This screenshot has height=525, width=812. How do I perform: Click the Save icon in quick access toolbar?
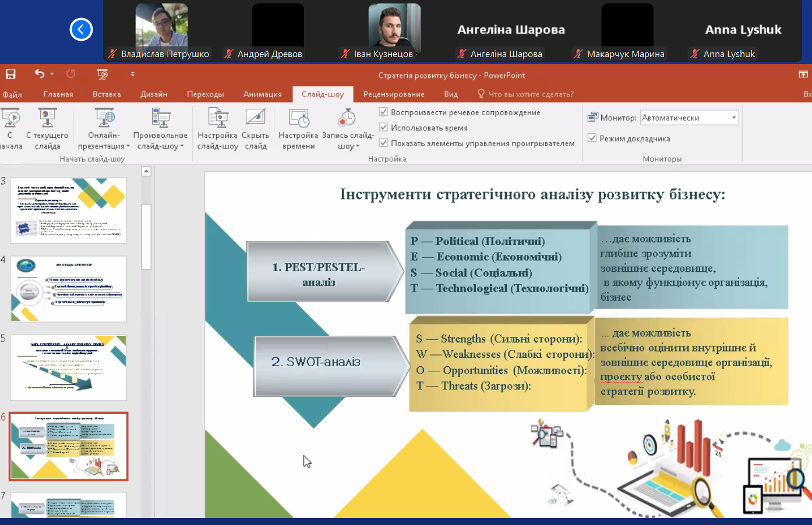coord(10,74)
